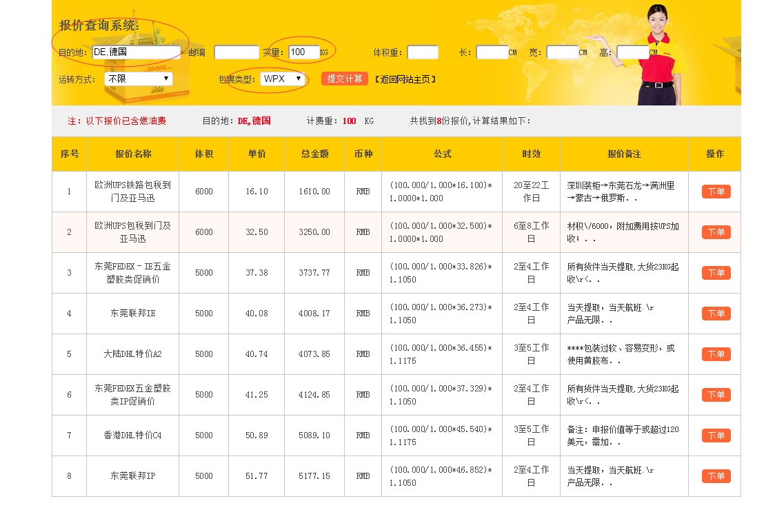Click the 6至8工作日 delivery time cell
This screenshot has height=532, width=775.
(x=532, y=232)
